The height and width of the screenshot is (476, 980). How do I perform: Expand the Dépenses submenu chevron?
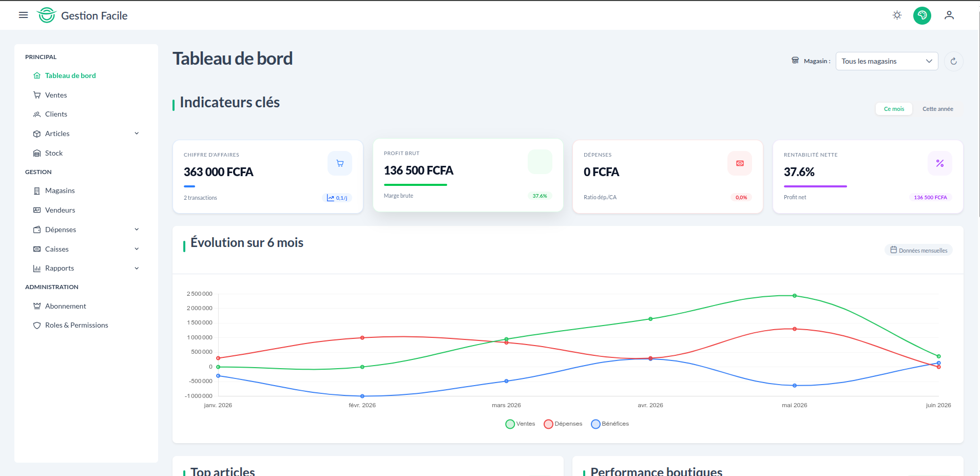tap(137, 230)
